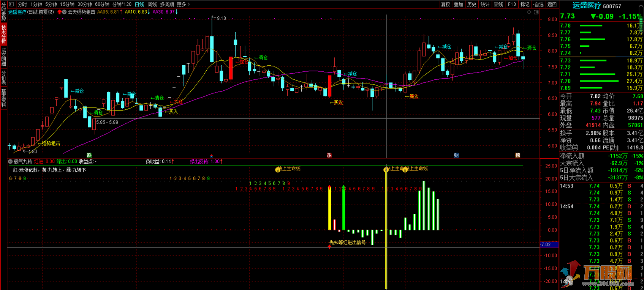The height and width of the screenshot is (290, 644).
Task: Open the 统计 statistics button
Action: click(485, 4)
